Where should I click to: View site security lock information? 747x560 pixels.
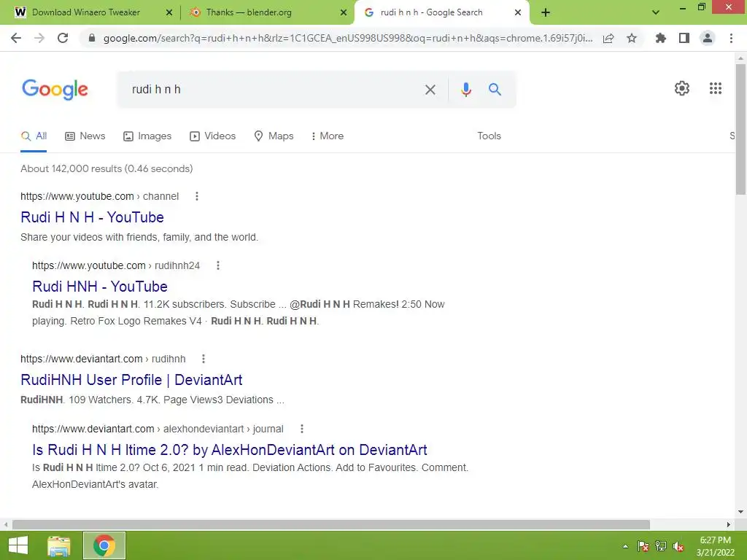[92, 38]
